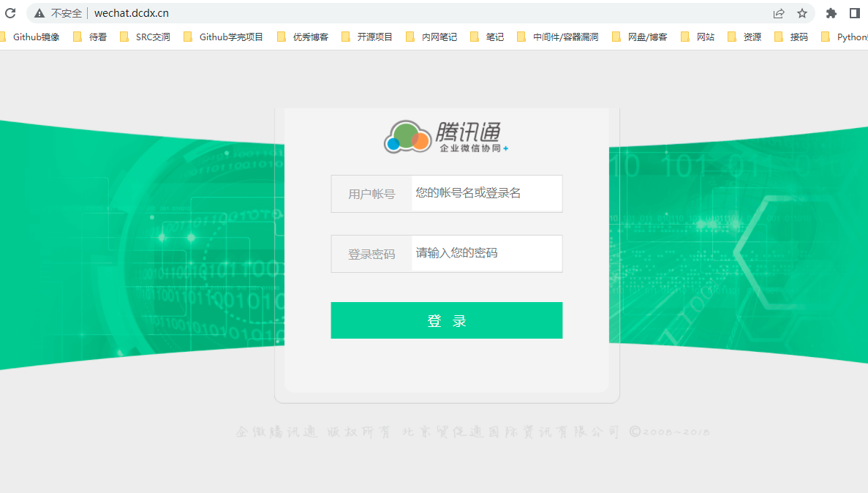Open the SRC文洞 bookmark folder

tap(146, 37)
